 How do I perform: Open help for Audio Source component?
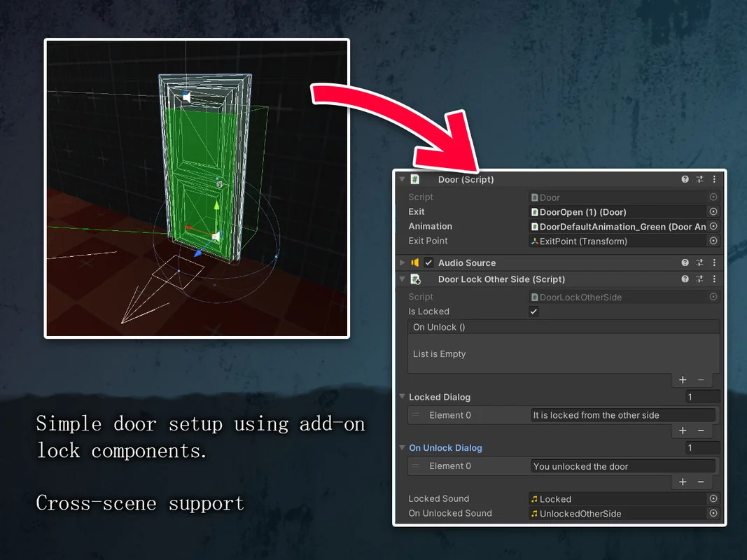point(685,263)
